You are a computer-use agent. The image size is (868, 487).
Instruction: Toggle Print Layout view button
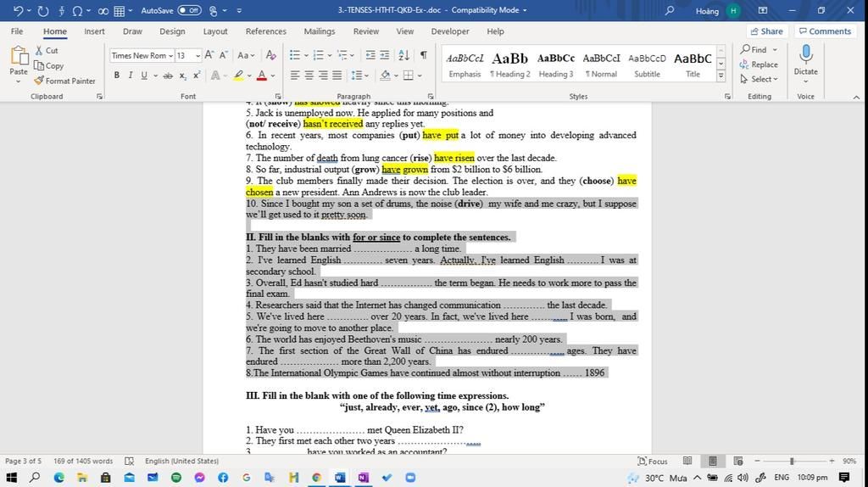712,461
